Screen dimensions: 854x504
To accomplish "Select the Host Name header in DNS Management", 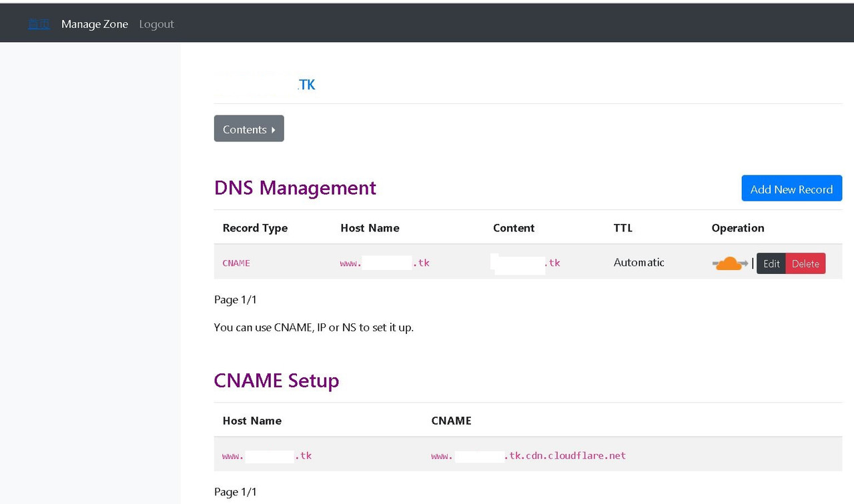I will click(x=370, y=228).
